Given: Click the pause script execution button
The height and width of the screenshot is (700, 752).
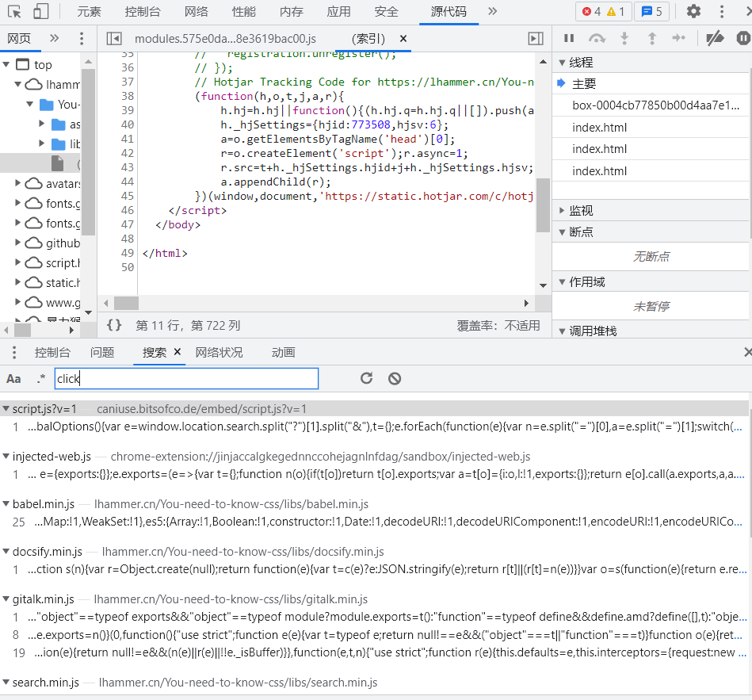Looking at the screenshot, I should (568, 38).
